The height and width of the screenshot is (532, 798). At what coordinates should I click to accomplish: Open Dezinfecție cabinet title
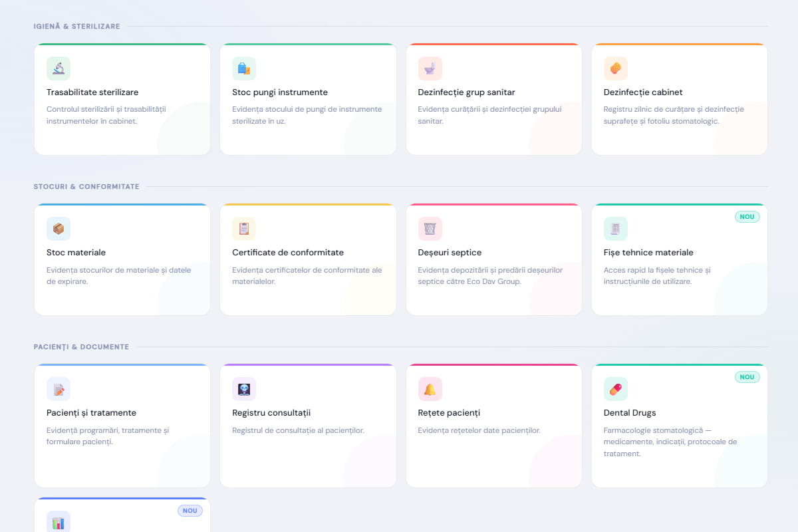pos(643,92)
